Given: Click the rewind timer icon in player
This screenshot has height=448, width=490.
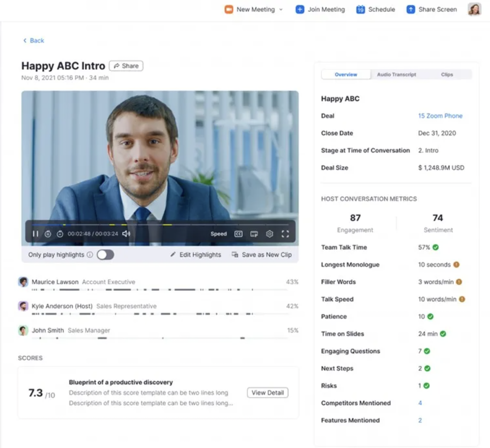Looking at the screenshot, I should (x=48, y=234).
